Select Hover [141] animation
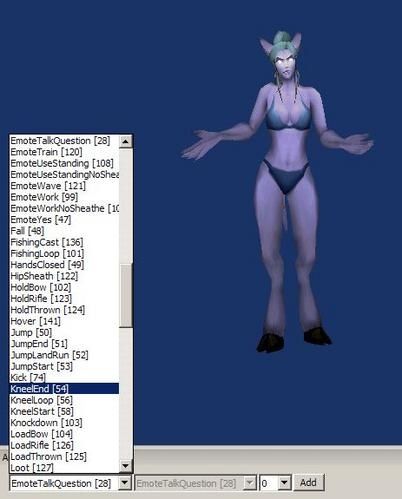The width and height of the screenshot is (402, 499). (x=64, y=321)
